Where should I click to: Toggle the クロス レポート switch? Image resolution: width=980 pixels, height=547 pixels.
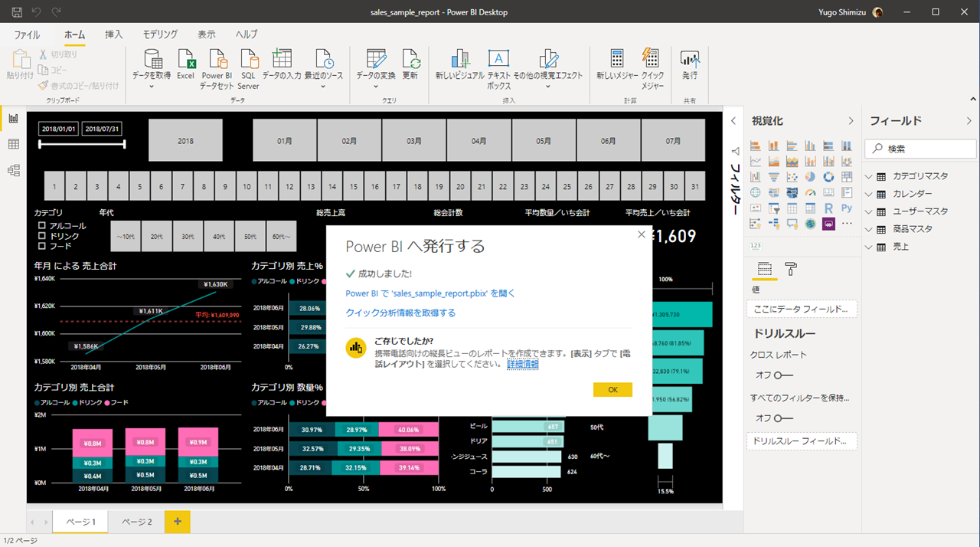click(x=783, y=375)
